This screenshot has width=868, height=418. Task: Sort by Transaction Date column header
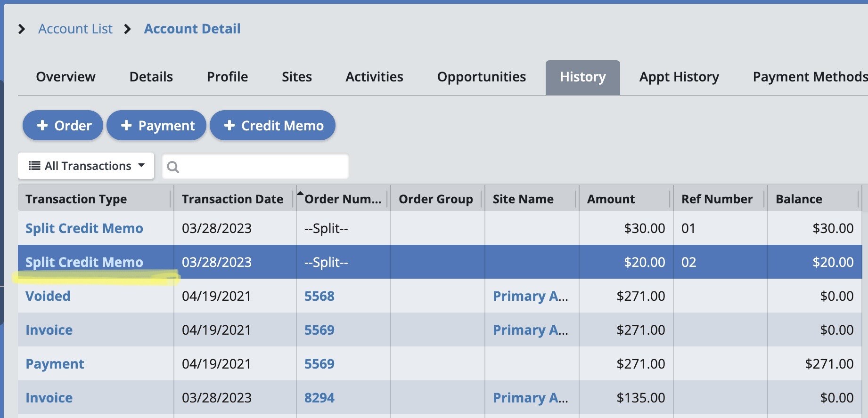(x=232, y=199)
